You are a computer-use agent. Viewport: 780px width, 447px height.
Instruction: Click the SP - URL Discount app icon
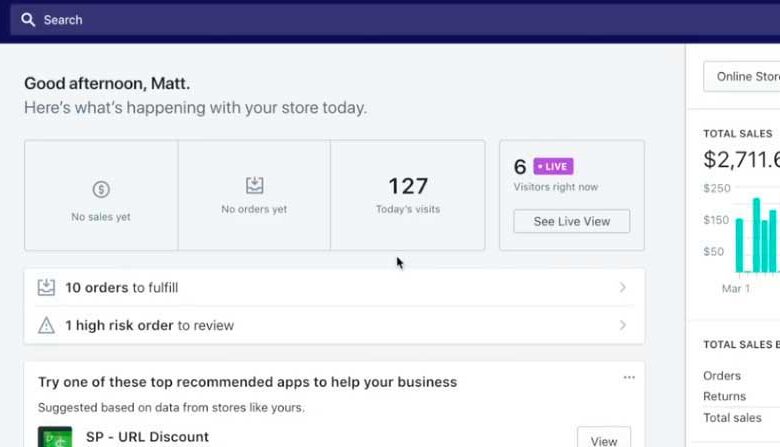click(54, 437)
